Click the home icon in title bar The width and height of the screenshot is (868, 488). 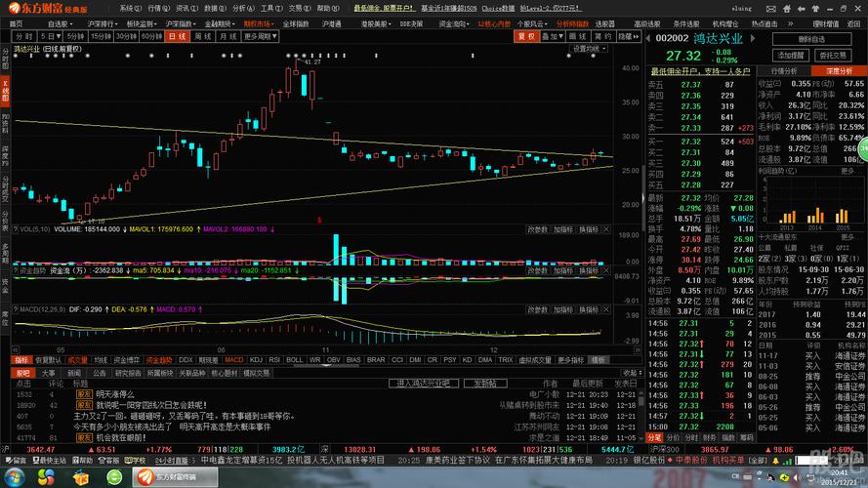click(787, 9)
